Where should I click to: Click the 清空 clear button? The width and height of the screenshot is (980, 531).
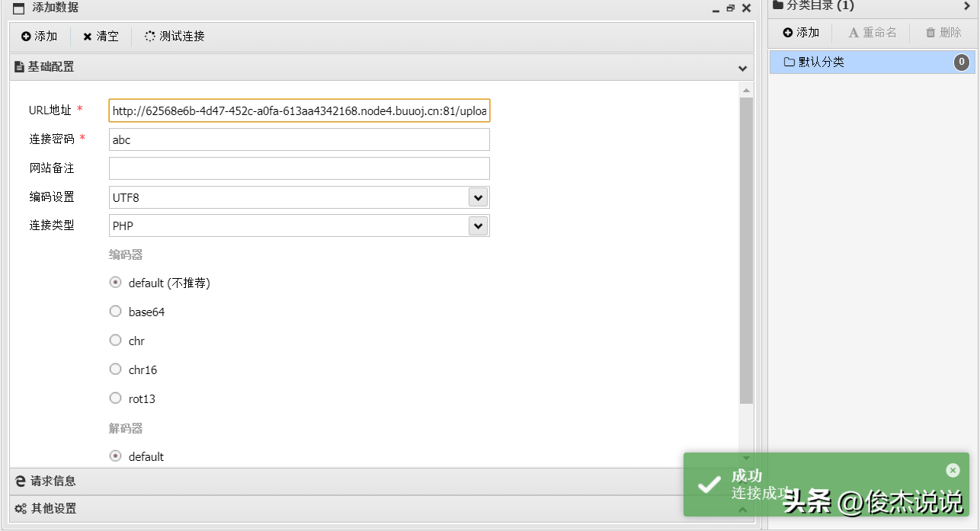pyautogui.click(x=101, y=36)
